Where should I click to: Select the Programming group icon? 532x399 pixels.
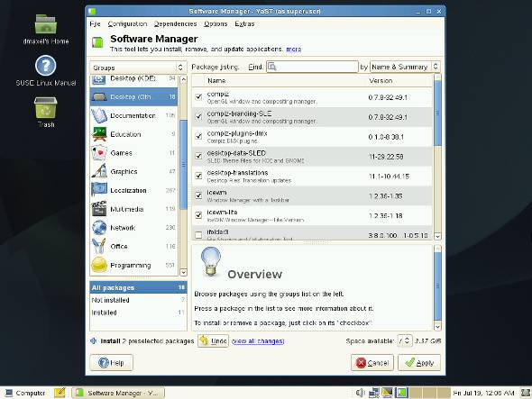pos(99,265)
